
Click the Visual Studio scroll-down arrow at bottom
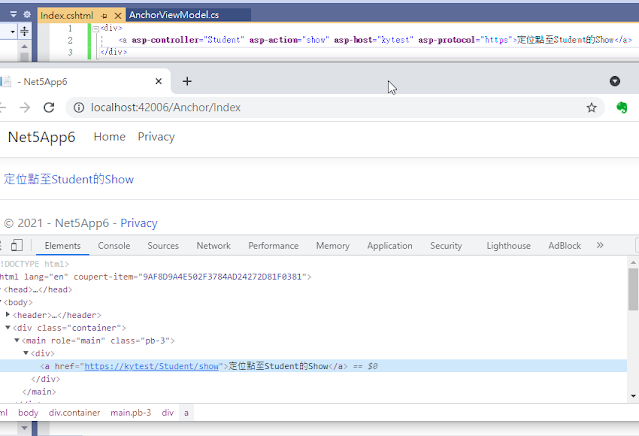24,428
